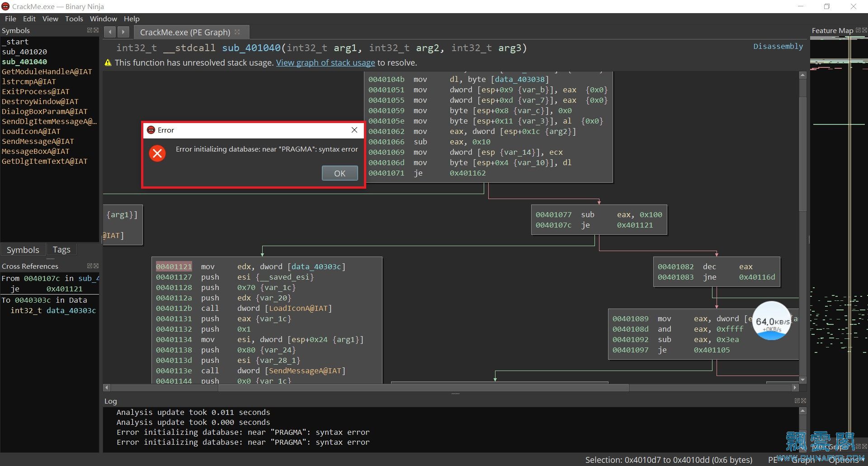Open the Disassembly view dropdown
The width and height of the screenshot is (868, 466).
pos(778,46)
